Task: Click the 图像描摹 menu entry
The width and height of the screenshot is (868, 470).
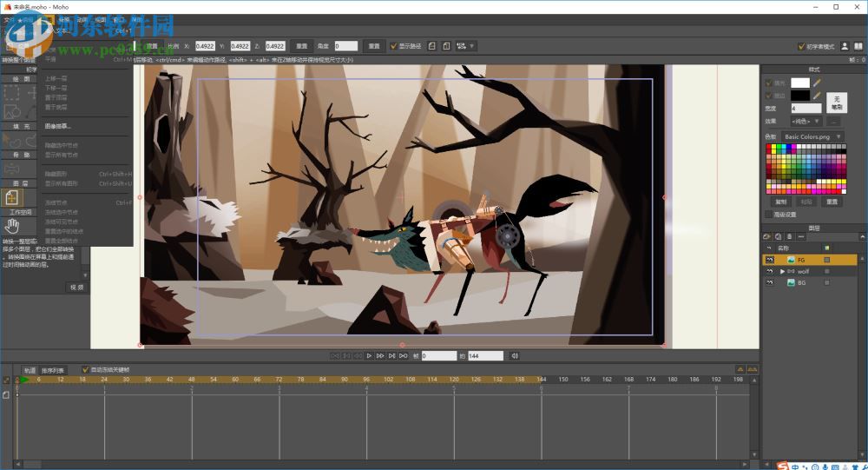Action: pos(59,126)
